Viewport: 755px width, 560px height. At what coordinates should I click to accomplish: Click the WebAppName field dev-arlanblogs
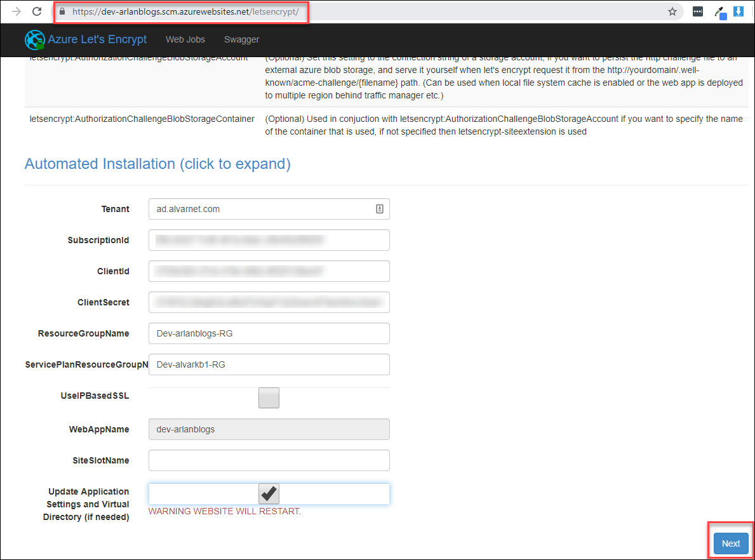click(x=269, y=429)
